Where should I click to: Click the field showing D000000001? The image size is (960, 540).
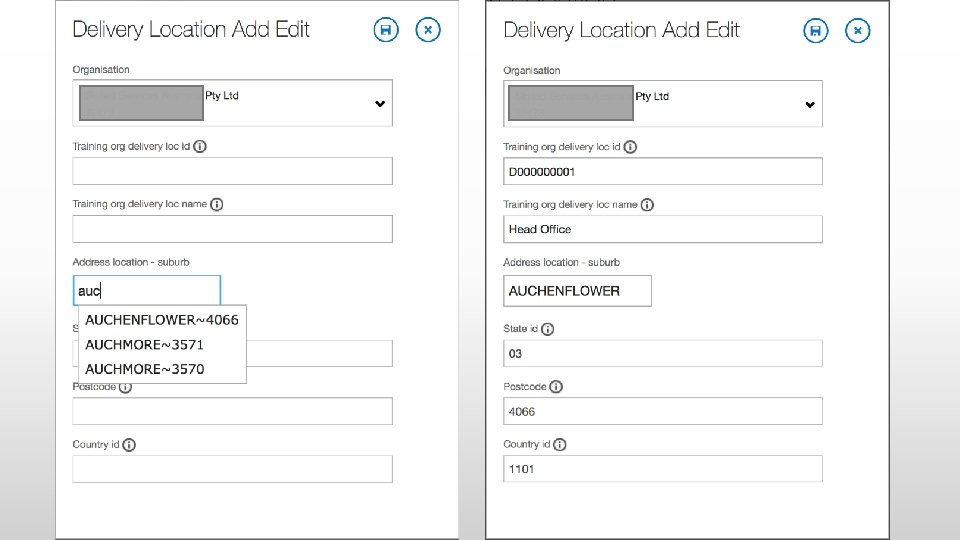(662, 172)
